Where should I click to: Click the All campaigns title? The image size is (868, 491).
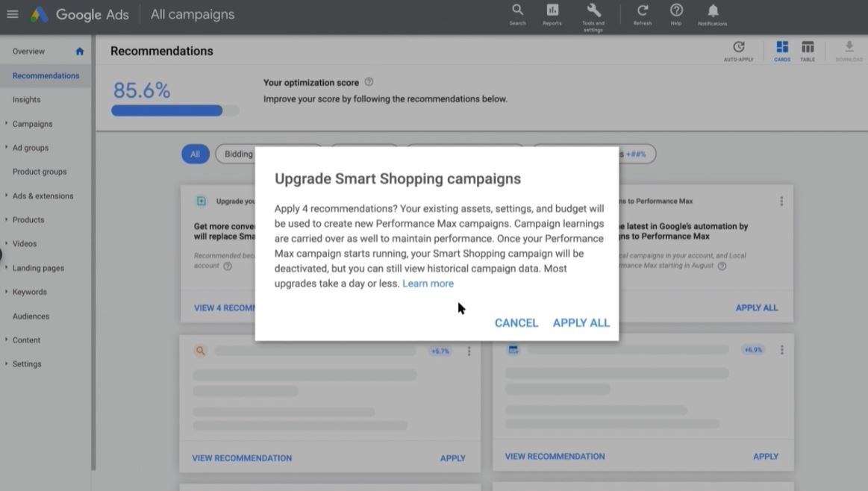click(193, 14)
